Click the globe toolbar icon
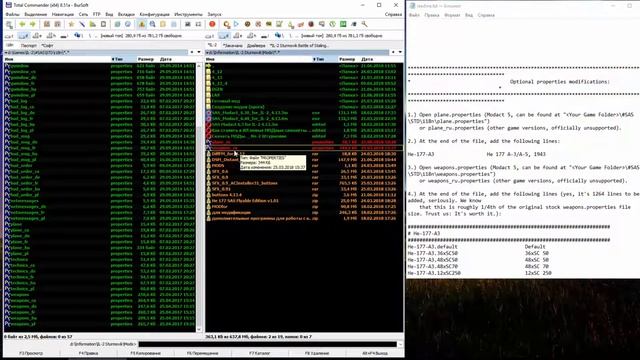Viewport: 640px width, 360px height. [x=128, y=24]
